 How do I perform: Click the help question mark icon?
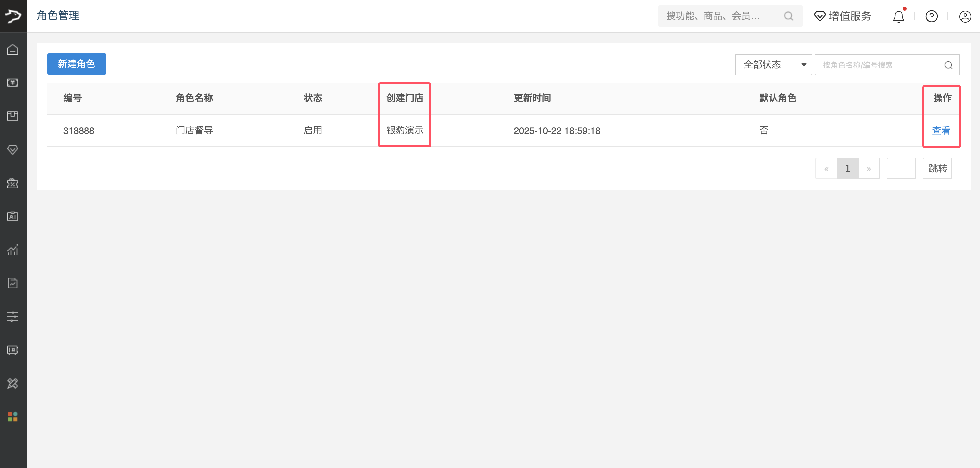(931, 16)
